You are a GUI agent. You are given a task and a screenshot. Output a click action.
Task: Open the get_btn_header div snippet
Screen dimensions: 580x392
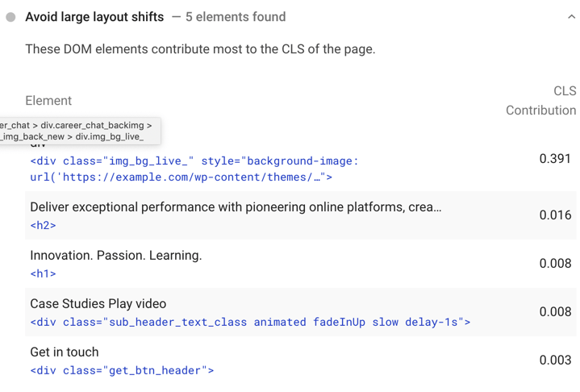click(122, 371)
